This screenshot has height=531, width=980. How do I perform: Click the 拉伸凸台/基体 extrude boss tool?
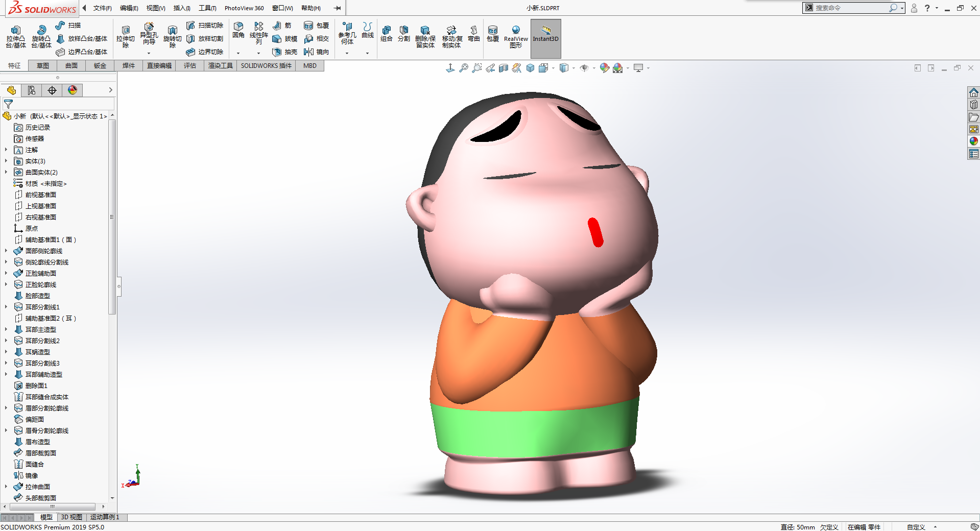16,36
